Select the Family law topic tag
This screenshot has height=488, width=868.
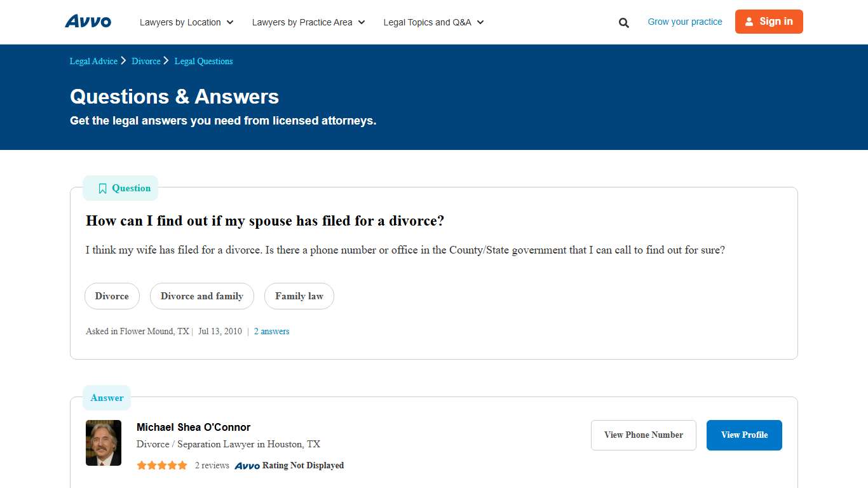pos(299,296)
